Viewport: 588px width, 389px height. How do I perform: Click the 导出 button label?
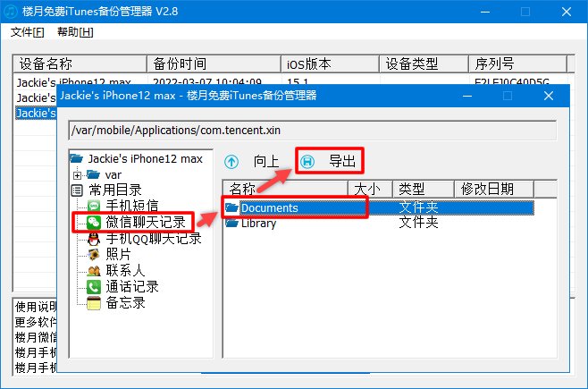[x=342, y=161]
